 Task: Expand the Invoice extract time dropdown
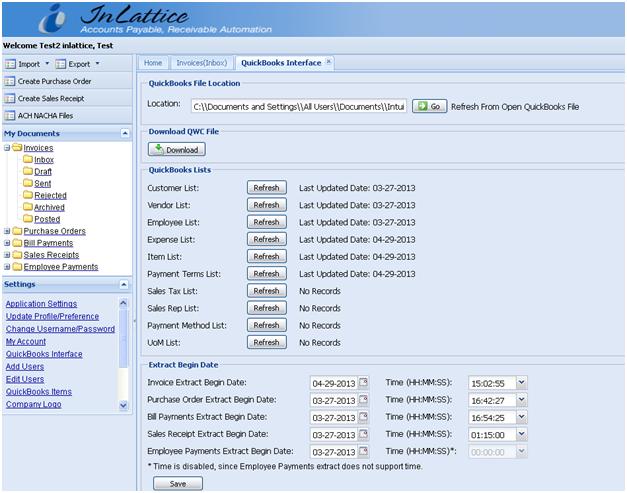click(521, 382)
